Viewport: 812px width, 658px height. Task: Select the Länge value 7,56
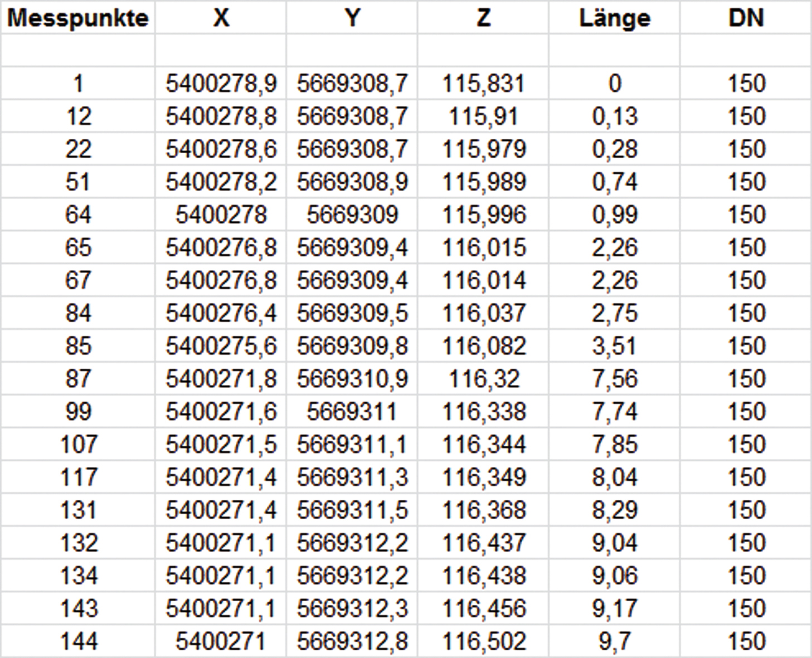point(614,379)
